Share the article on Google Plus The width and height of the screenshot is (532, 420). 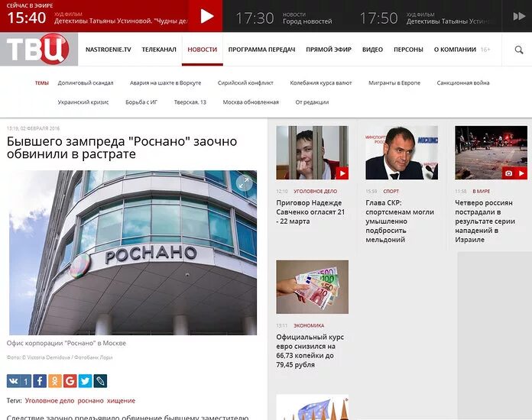[x=70, y=381]
